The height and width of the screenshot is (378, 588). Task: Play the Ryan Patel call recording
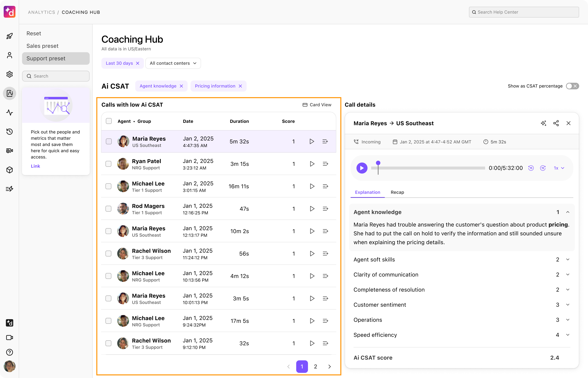tap(312, 164)
